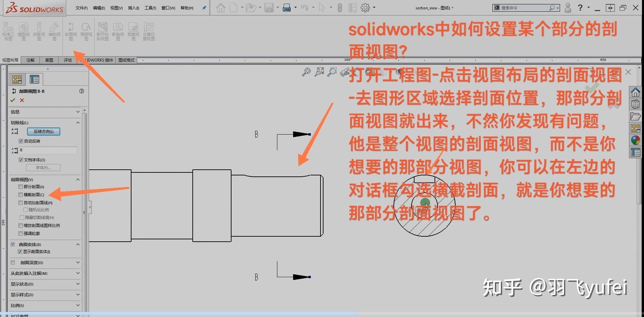Enable 自动加剖面线(H) checkbox
644x317 pixels.
click(x=21, y=203)
